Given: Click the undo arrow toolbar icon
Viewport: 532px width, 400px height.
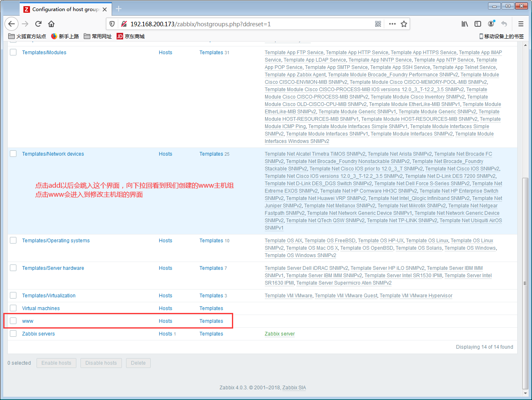Looking at the screenshot, I should click(504, 24).
